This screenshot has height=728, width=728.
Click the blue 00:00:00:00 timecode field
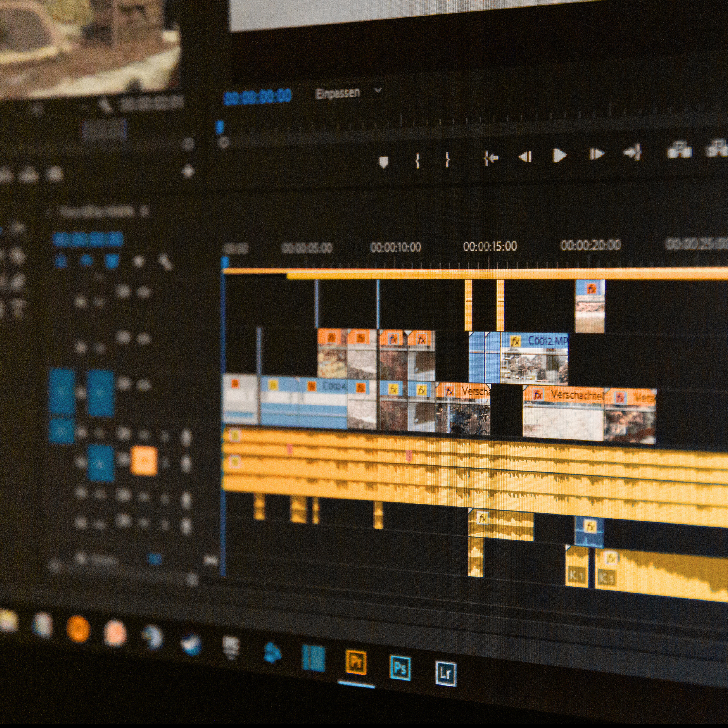coord(258,97)
